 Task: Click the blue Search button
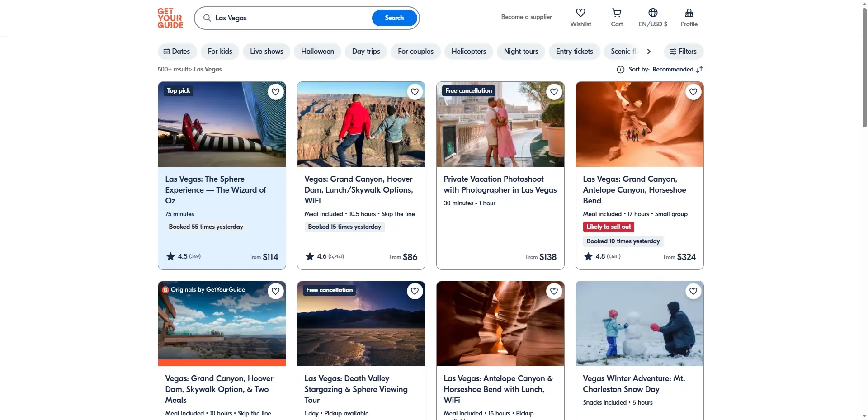(x=394, y=18)
